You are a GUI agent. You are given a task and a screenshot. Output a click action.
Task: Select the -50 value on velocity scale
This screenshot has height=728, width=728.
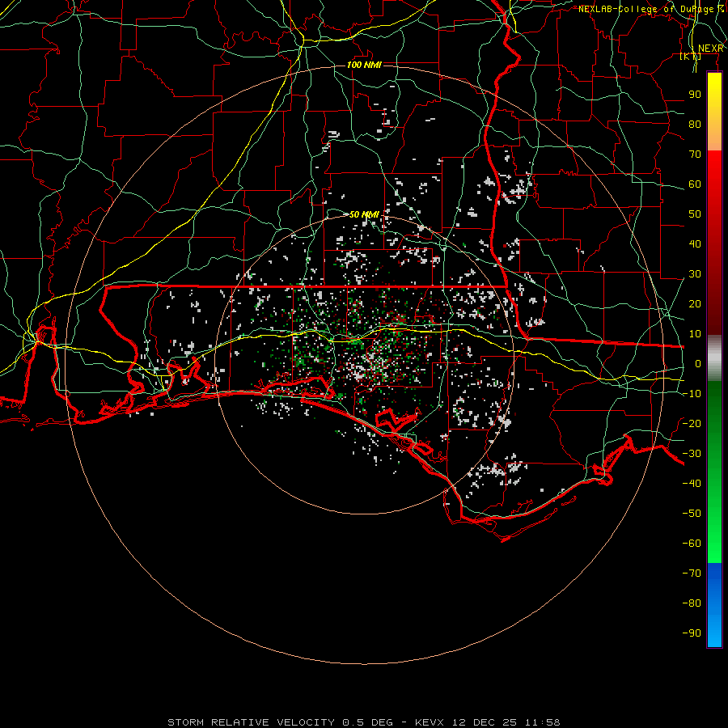(x=692, y=514)
